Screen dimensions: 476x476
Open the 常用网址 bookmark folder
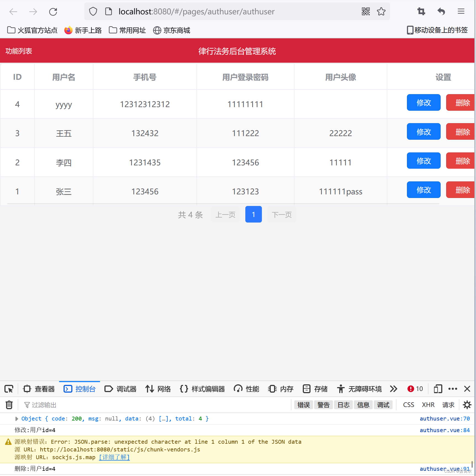(x=127, y=30)
